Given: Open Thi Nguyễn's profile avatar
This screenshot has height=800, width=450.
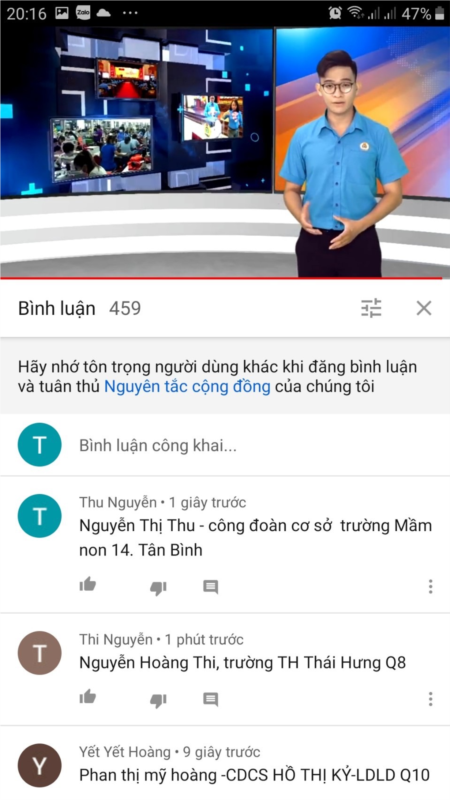Looking at the screenshot, I should [40, 653].
